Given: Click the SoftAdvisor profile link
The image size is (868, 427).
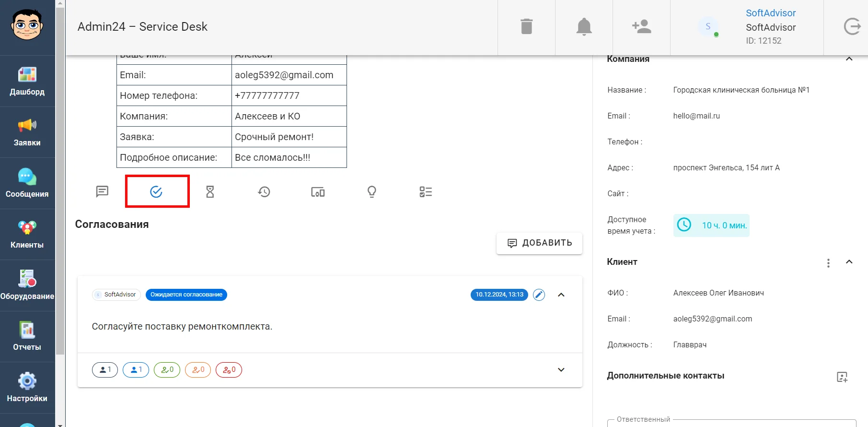Looking at the screenshot, I should (770, 13).
